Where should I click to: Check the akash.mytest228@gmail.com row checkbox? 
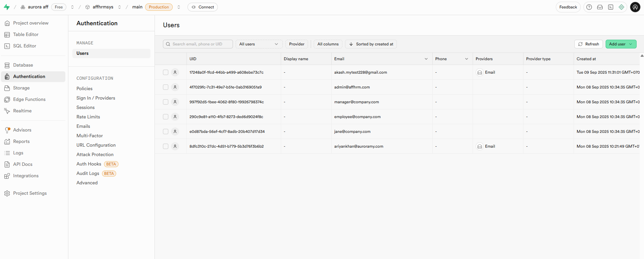click(x=166, y=72)
